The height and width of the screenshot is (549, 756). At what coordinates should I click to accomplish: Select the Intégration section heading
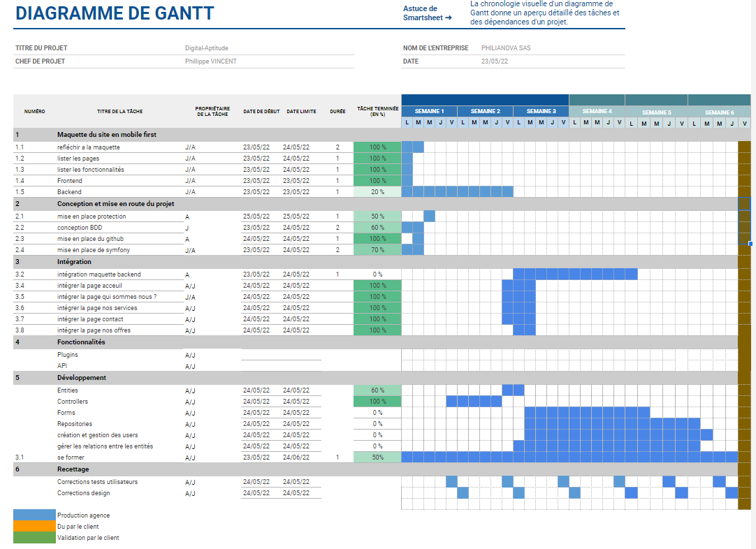(74, 262)
